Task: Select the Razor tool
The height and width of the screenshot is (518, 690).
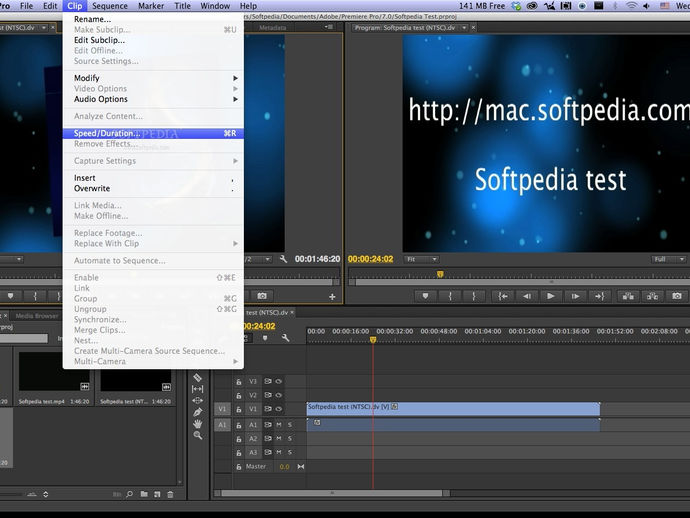Action: click(197, 377)
